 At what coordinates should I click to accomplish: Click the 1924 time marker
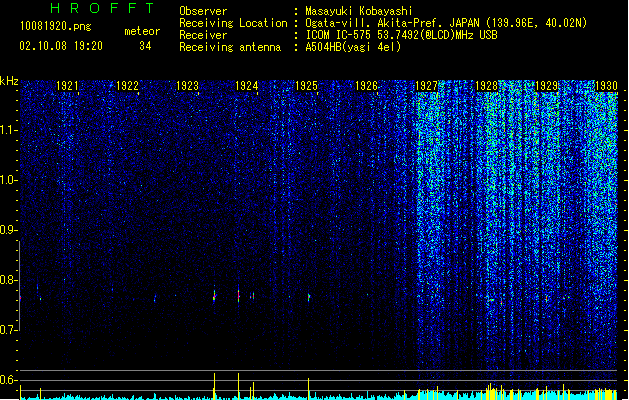[x=247, y=86]
